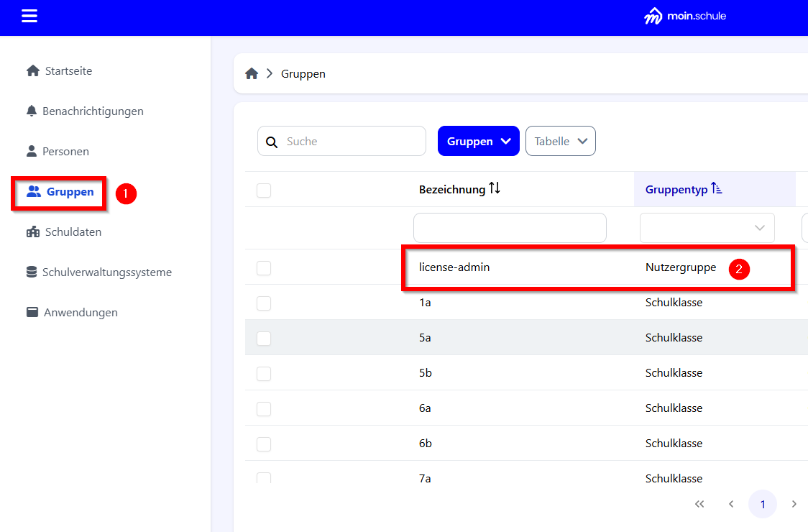The image size is (808, 532).
Task: Expand the blue Gruppen dropdown button
Action: tap(478, 142)
